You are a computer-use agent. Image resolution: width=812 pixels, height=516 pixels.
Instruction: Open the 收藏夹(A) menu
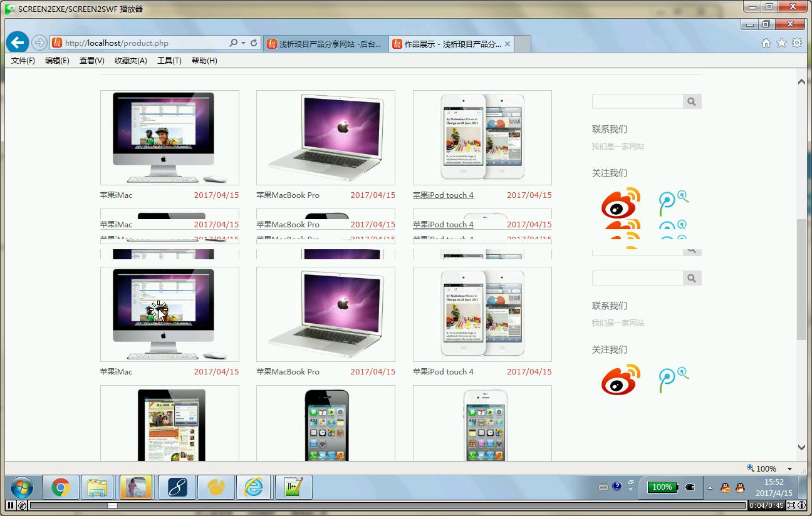tap(130, 61)
